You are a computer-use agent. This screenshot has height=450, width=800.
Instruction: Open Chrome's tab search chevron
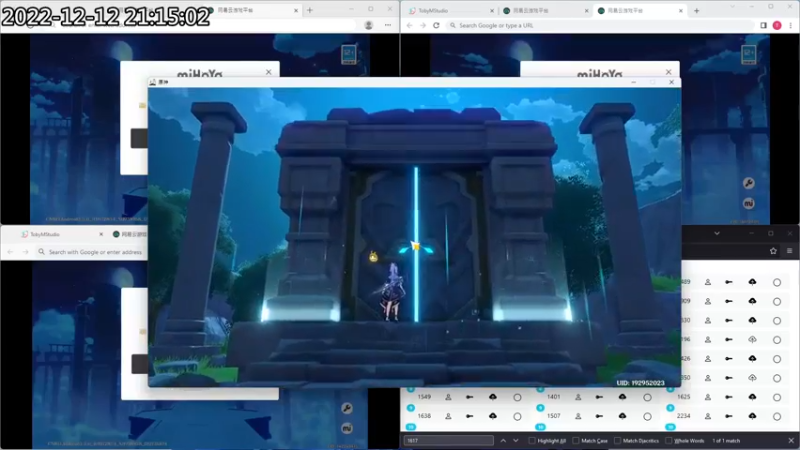point(732,7)
